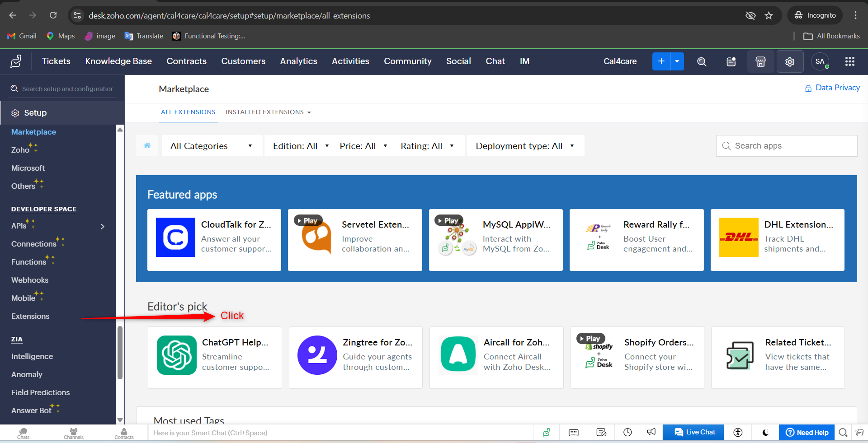Click the blue plus quick-add button

pyautogui.click(x=661, y=61)
